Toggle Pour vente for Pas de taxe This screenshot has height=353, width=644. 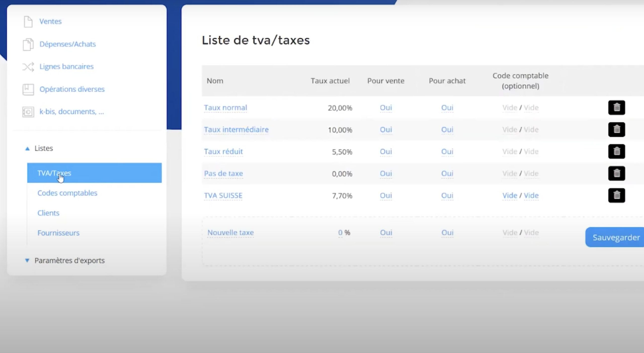(x=386, y=173)
